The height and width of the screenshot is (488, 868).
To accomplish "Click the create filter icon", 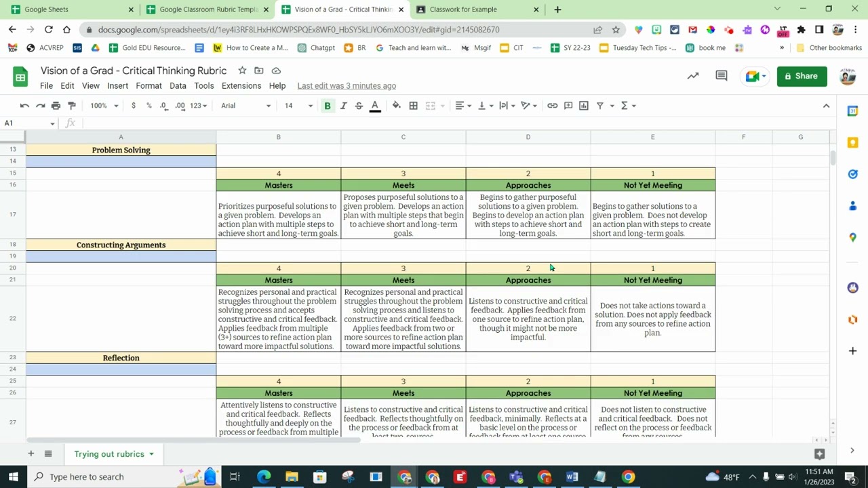I will [600, 106].
